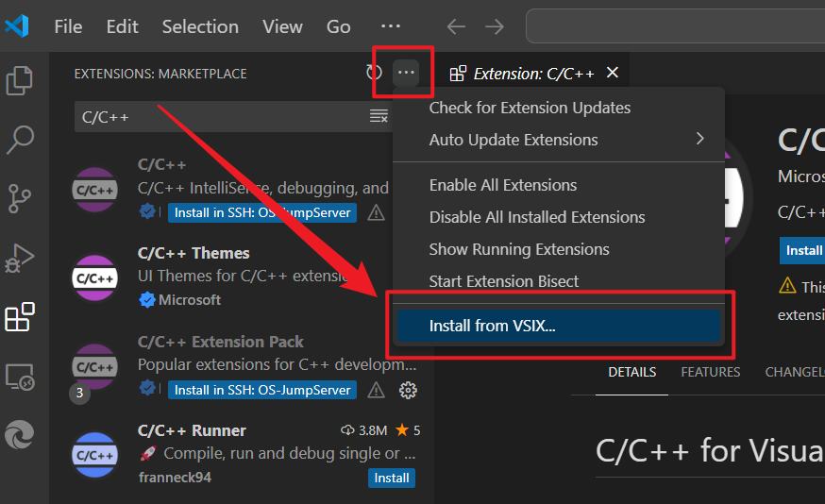Refresh the extensions marketplace list

coord(374,73)
